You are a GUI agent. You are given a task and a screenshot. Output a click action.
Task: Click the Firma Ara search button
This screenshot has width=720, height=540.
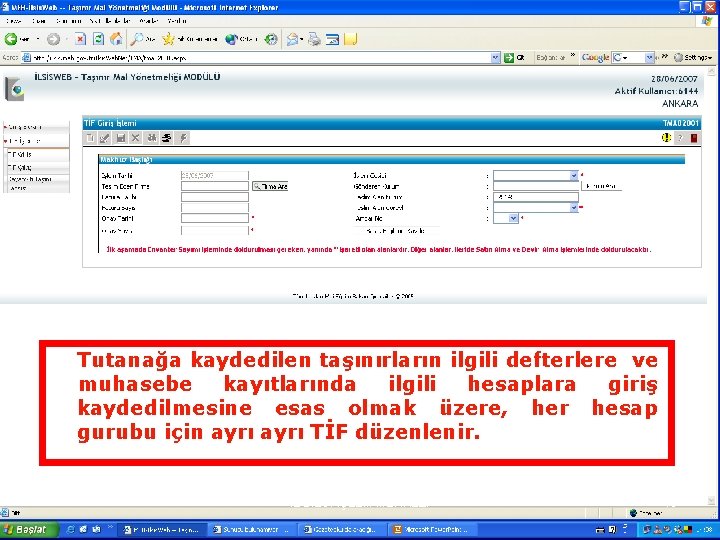click(270, 186)
